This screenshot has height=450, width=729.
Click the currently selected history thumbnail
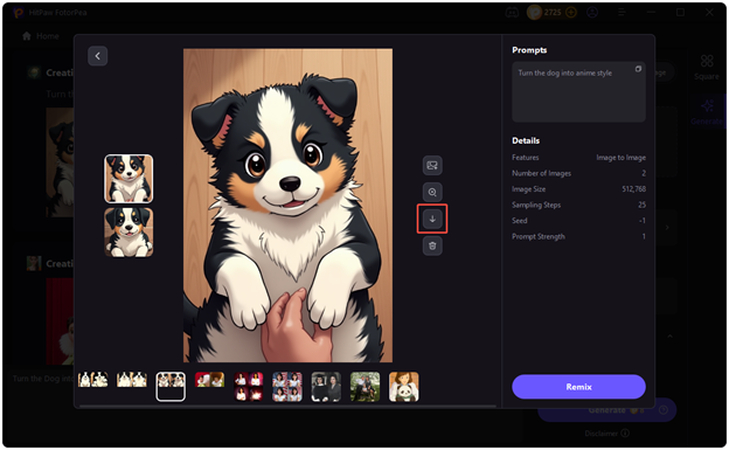(x=171, y=386)
